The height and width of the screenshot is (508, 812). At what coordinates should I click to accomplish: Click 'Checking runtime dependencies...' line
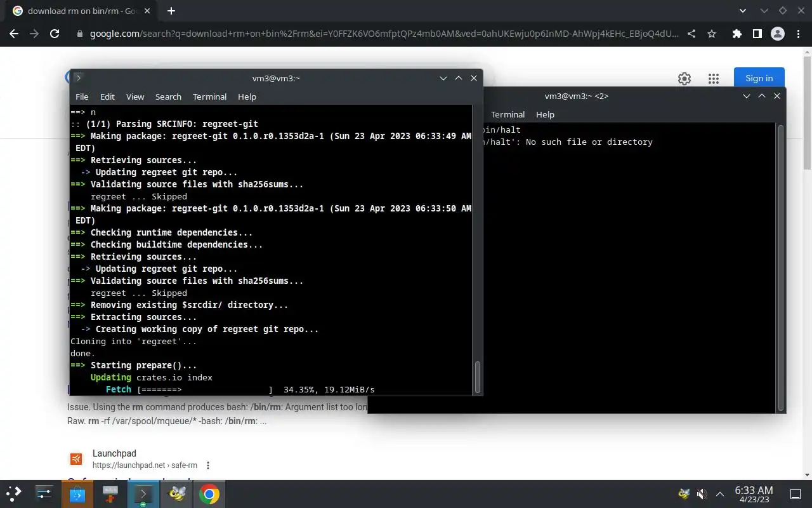point(171,232)
